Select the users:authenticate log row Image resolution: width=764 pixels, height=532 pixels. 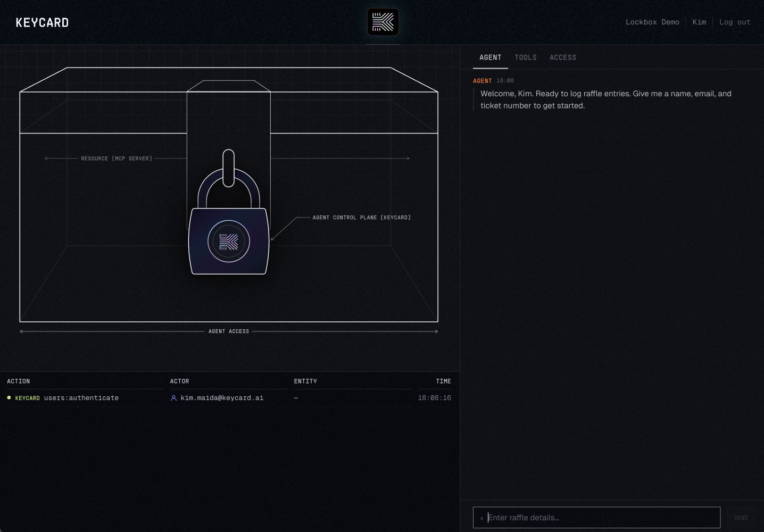point(229,397)
